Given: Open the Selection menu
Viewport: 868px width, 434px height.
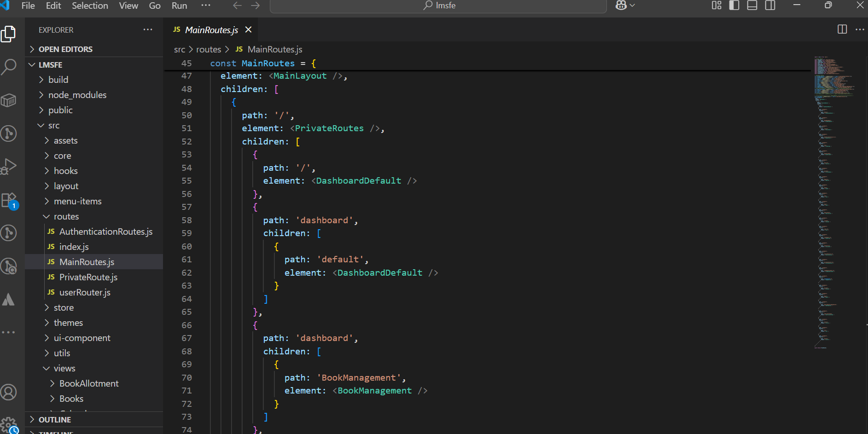Looking at the screenshot, I should (x=90, y=6).
